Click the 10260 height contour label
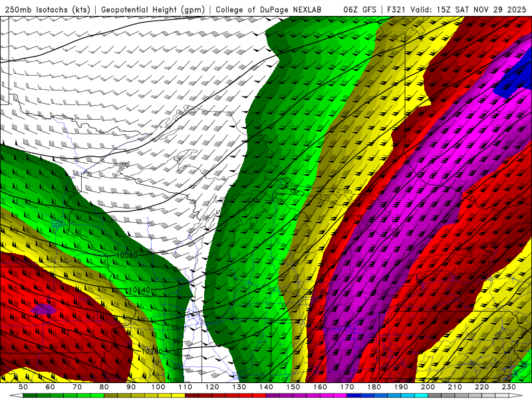 152,352
